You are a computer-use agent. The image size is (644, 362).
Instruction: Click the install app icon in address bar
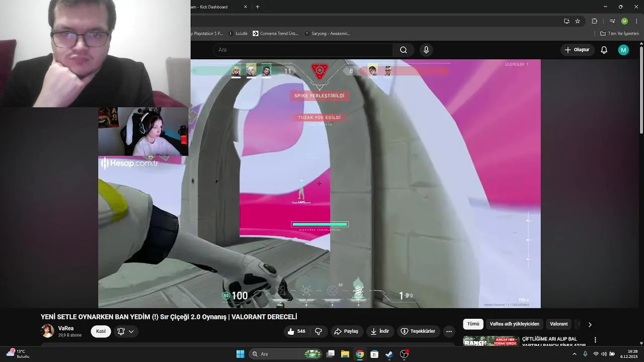(x=567, y=21)
